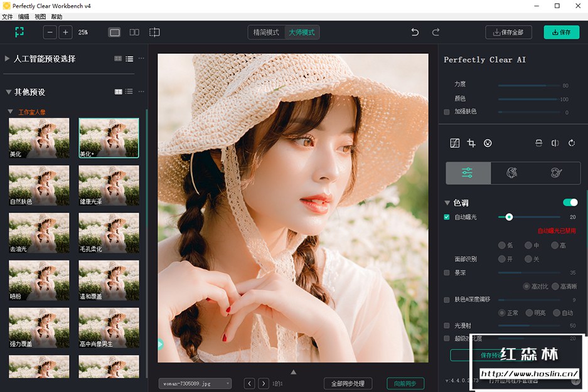The width and height of the screenshot is (588, 392).
Task: Apply the 自然肤色 preset thumbnail
Action: pos(39,185)
